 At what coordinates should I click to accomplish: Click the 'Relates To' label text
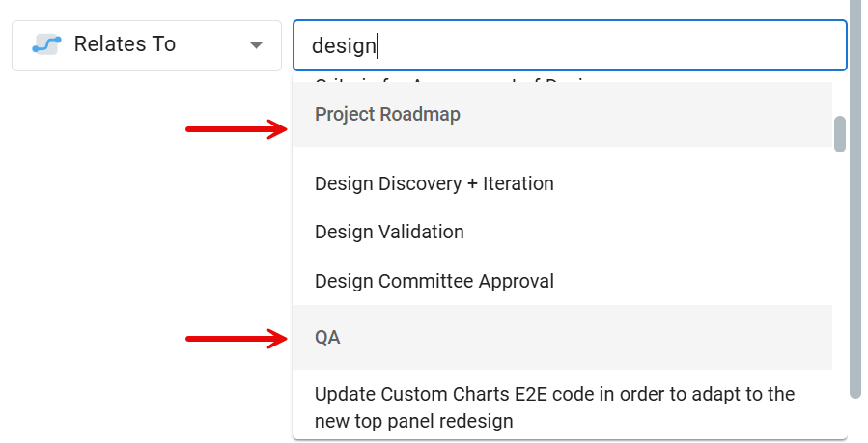[125, 44]
